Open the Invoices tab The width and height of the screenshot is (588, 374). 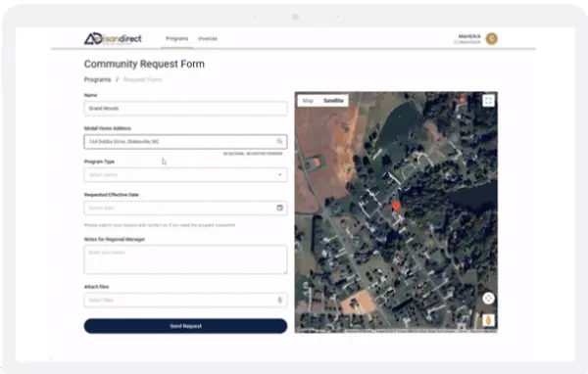(x=208, y=38)
